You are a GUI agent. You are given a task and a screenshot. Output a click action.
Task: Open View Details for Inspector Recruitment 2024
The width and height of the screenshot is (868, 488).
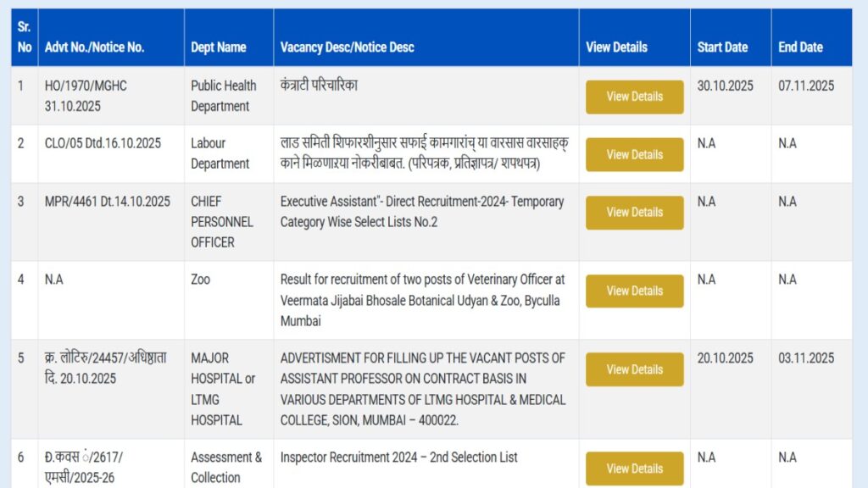(x=634, y=469)
